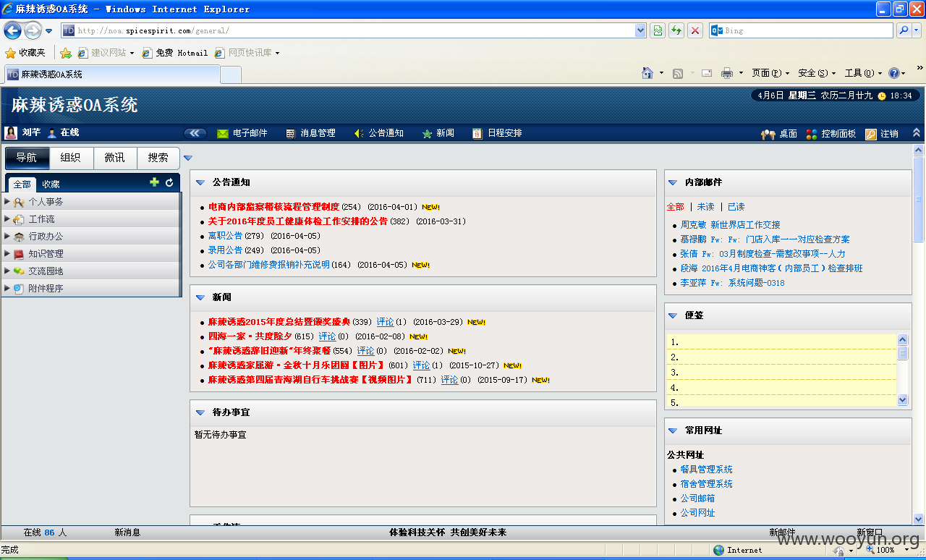The width and height of the screenshot is (926, 560).
Task: Open 控制面板 in OA toolbar
Action: pyautogui.click(x=831, y=134)
